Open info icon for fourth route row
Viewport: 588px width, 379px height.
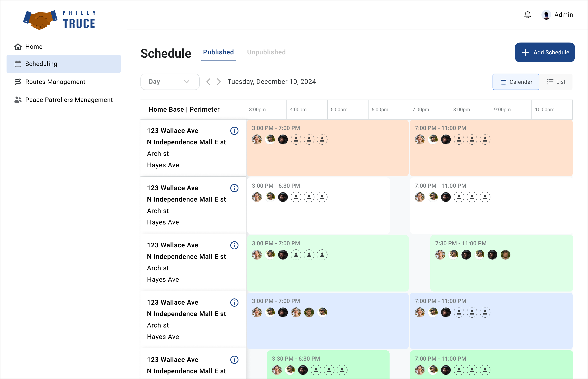tap(234, 303)
